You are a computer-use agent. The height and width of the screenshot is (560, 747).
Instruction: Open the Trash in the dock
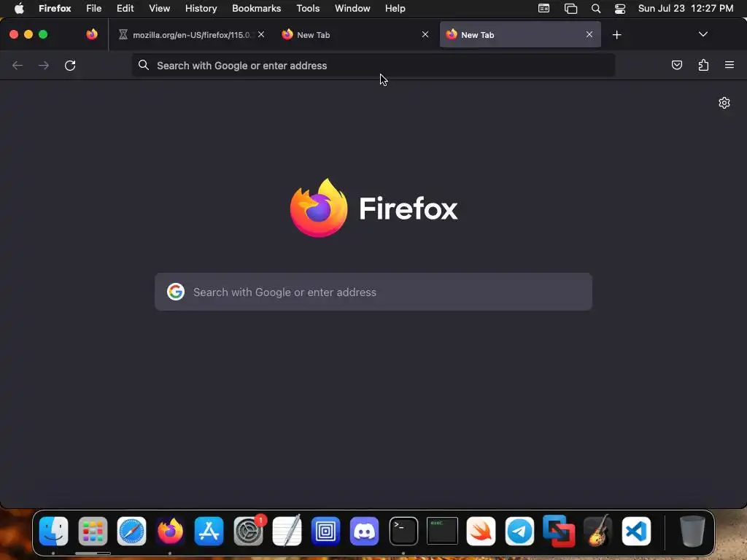[692, 531]
